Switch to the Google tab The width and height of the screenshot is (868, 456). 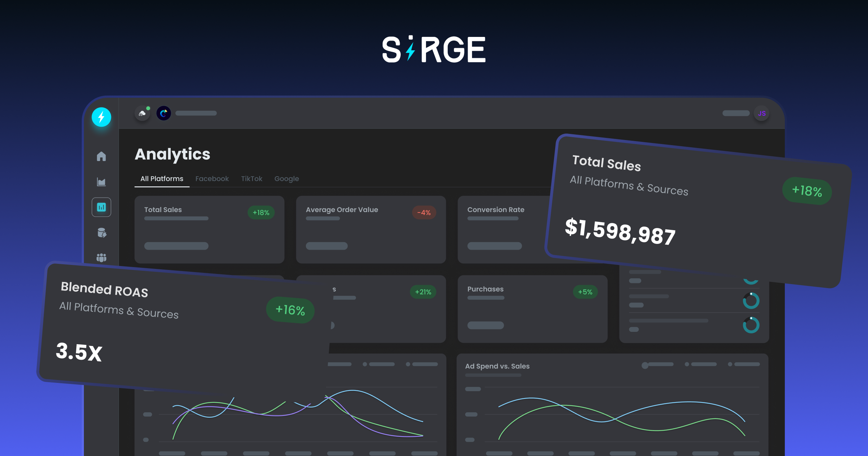tap(286, 179)
